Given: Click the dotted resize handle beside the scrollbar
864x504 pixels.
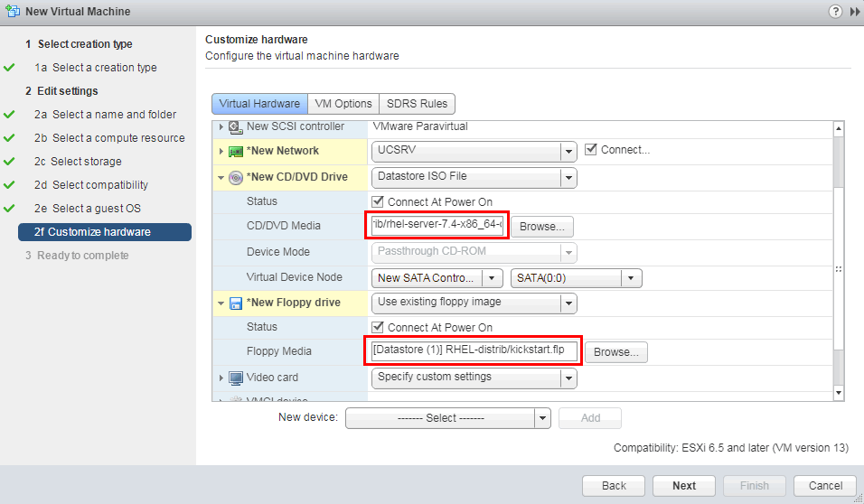Looking at the screenshot, I should [x=839, y=269].
